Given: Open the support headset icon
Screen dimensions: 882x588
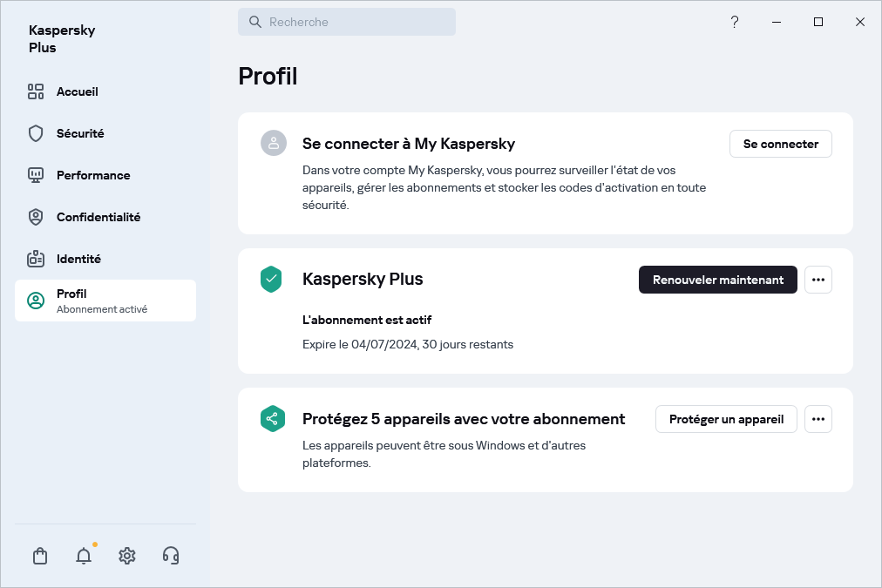Looking at the screenshot, I should 171,556.
